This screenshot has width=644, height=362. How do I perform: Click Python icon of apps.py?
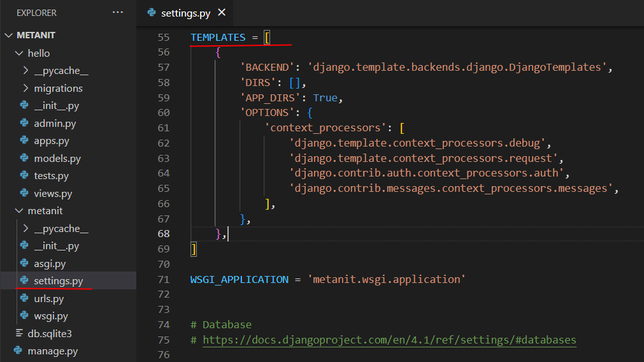click(24, 140)
